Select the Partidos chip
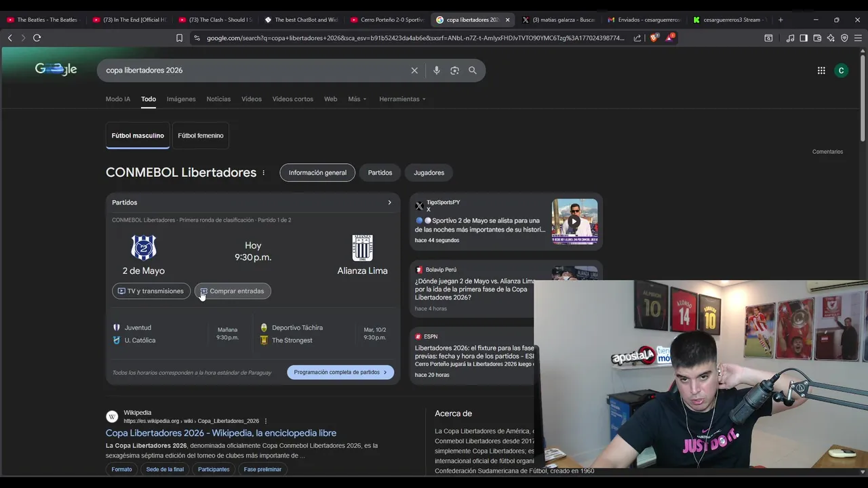The height and width of the screenshot is (488, 868). click(380, 173)
